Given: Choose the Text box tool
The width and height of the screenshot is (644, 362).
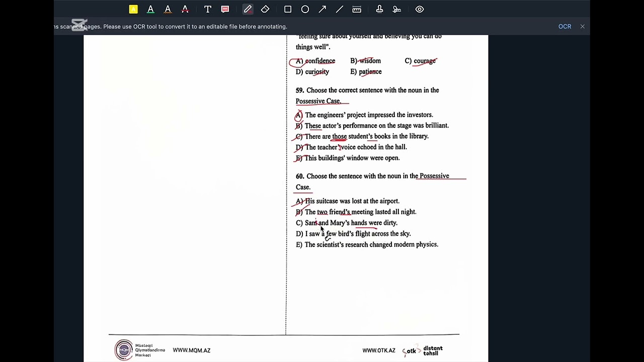Looking at the screenshot, I should (x=208, y=9).
